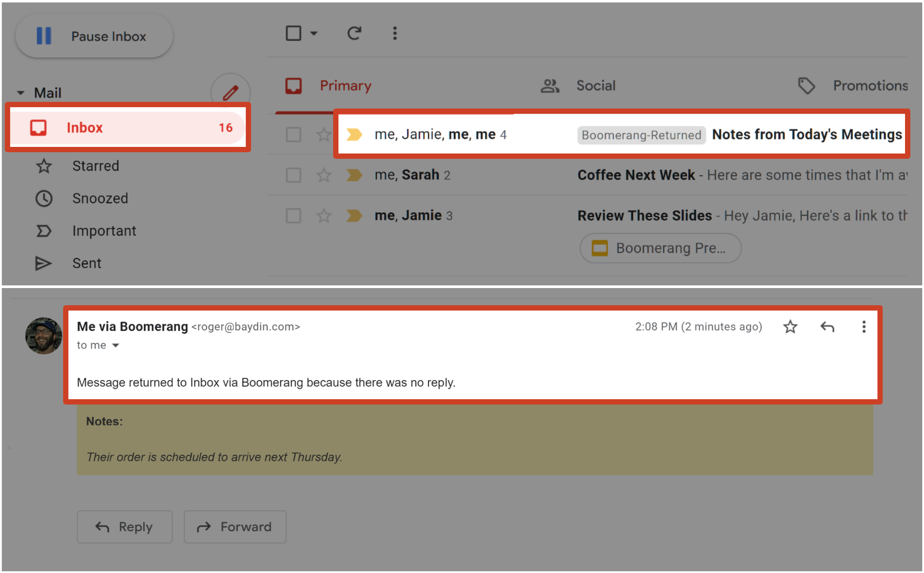Image resolution: width=924 pixels, height=573 pixels.
Task: Click the Pause Inbox button
Action: [94, 36]
